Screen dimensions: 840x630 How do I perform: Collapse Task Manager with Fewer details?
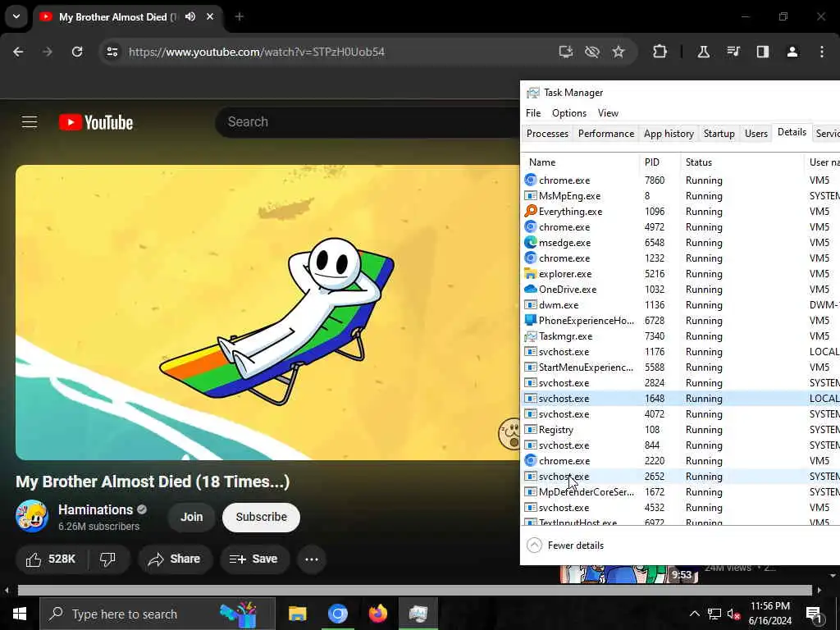(565, 546)
